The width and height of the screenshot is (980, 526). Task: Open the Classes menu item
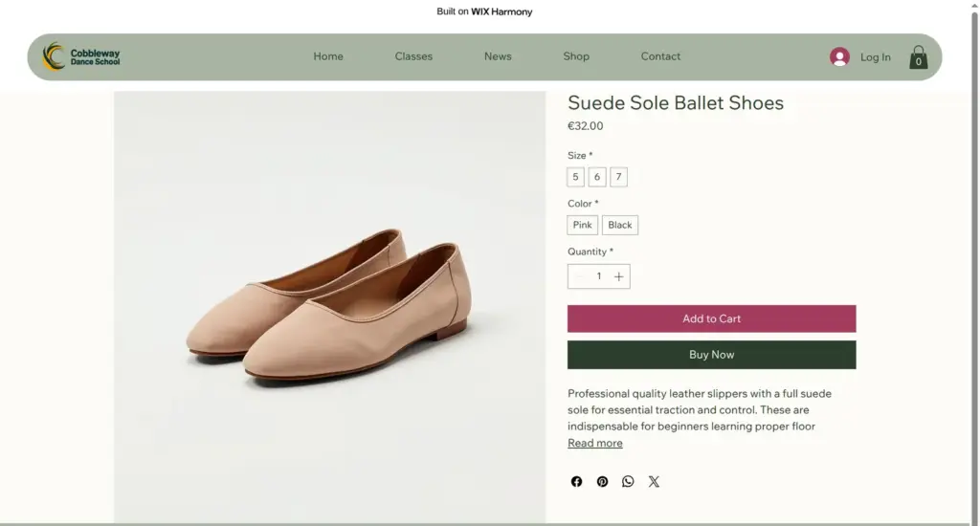pos(413,56)
